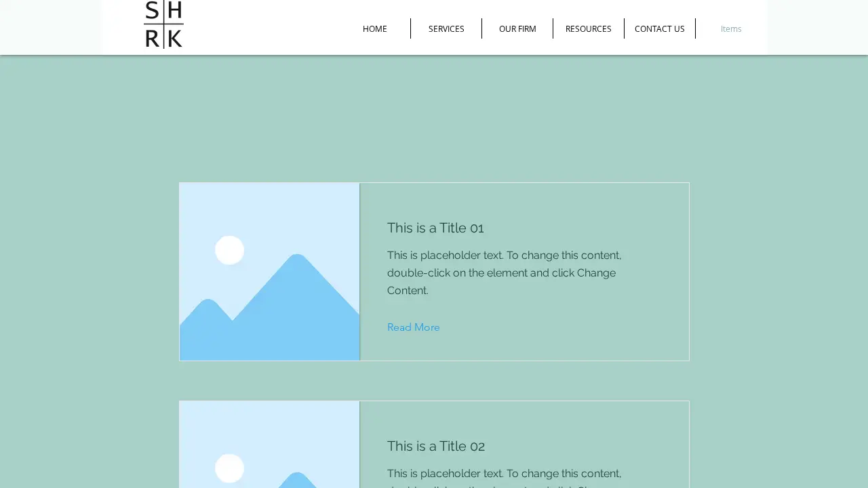This screenshot has width=868, height=488.
Task: Open OUR FIRM in navigation
Action: [517, 28]
